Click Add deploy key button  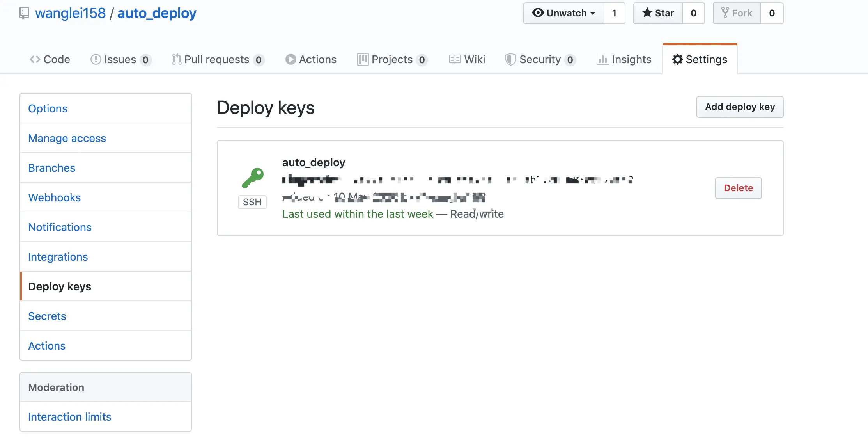tap(740, 107)
